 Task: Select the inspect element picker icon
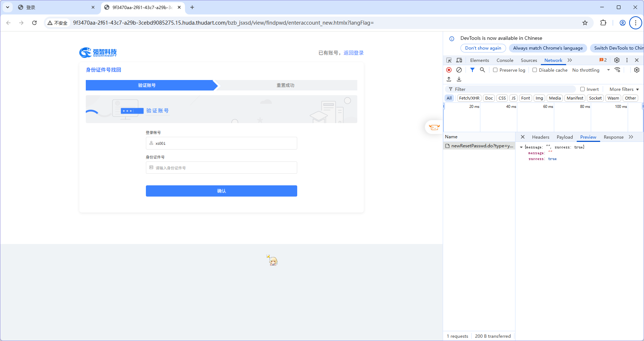(x=449, y=60)
